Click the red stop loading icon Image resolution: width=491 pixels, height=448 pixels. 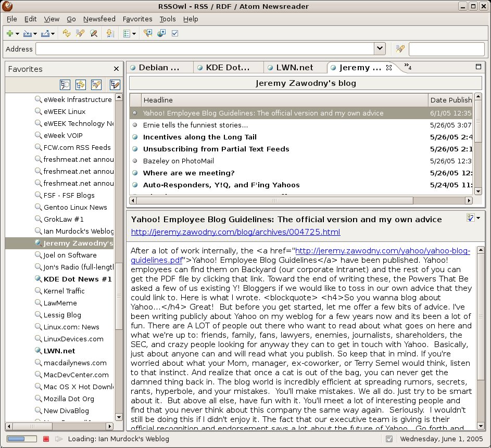(x=46, y=439)
